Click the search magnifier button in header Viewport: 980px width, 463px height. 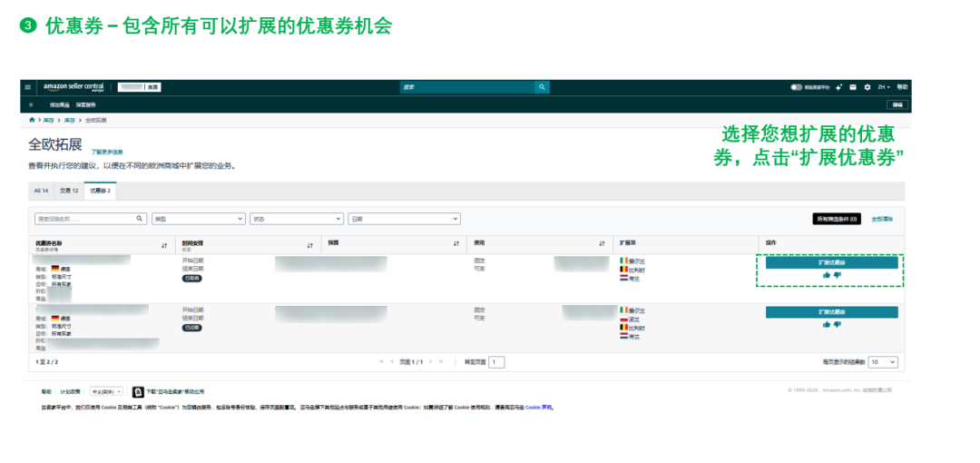point(542,87)
